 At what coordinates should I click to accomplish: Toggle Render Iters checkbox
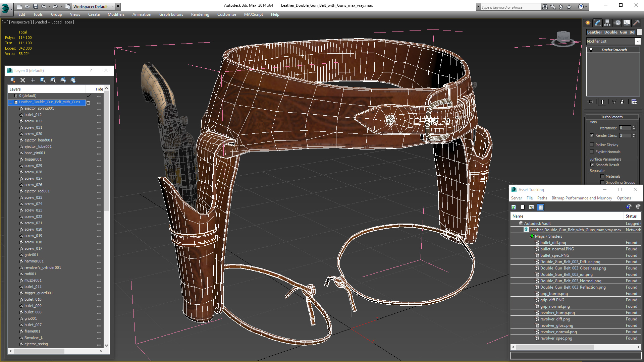tap(592, 135)
